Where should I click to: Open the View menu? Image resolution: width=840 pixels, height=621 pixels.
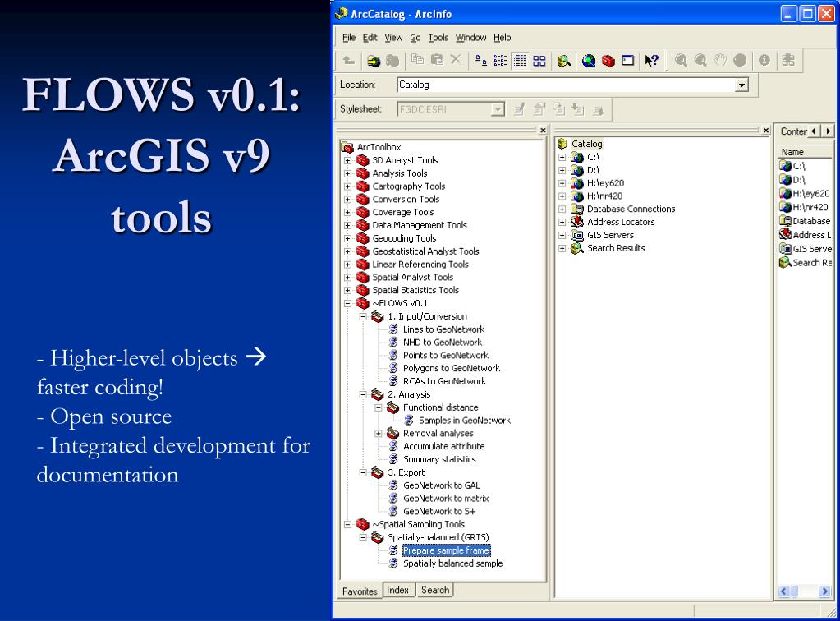click(x=393, y=38)
